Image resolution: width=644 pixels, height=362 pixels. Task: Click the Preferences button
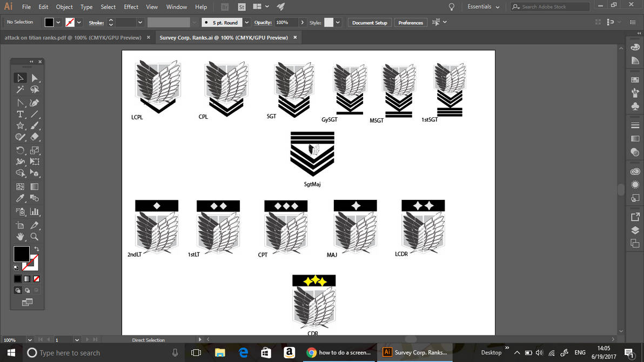point(411,23)
